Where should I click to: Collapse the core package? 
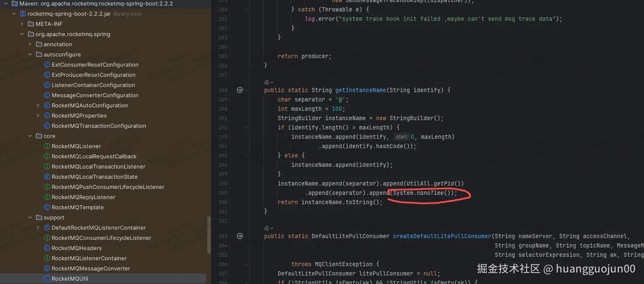(30, 136)
